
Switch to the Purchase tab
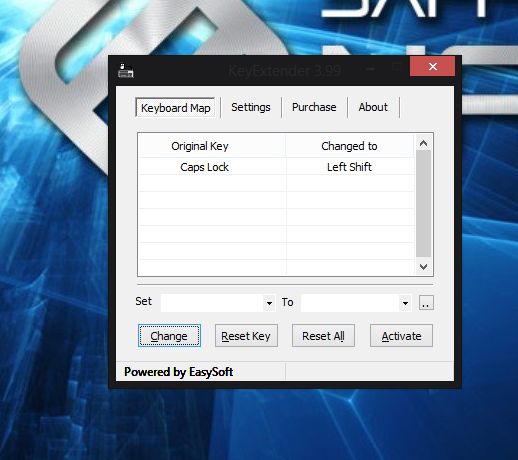click(x=314, y=107)
